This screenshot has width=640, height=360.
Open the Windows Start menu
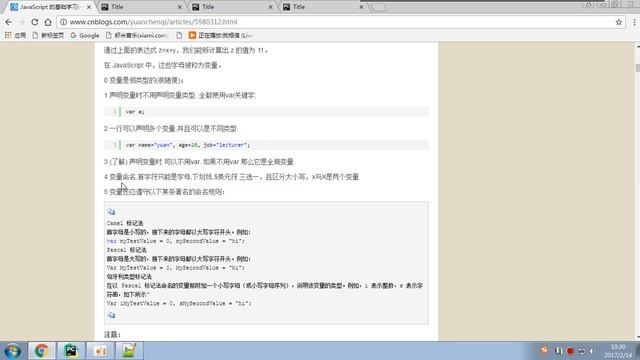[13, 351]
